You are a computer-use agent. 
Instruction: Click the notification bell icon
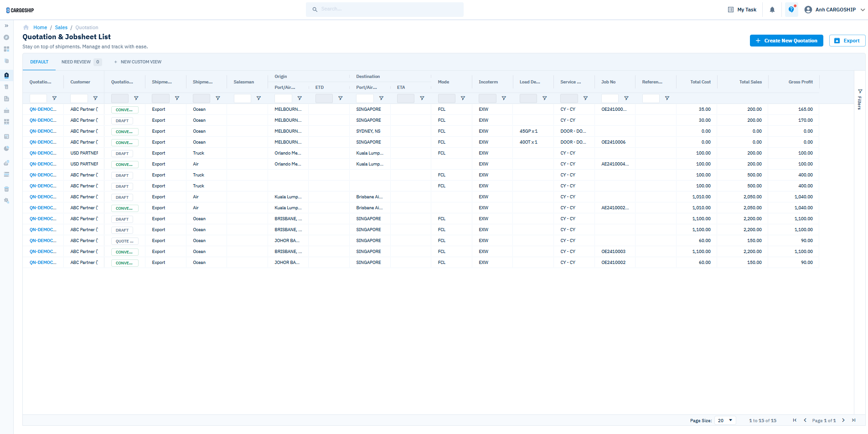772,10
